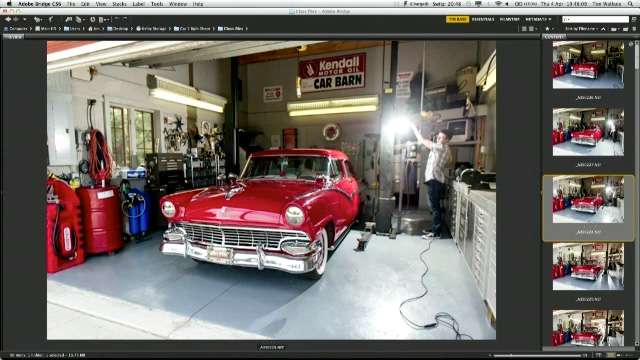Open the workspace switcher dropdown arrow

(550, 19)
